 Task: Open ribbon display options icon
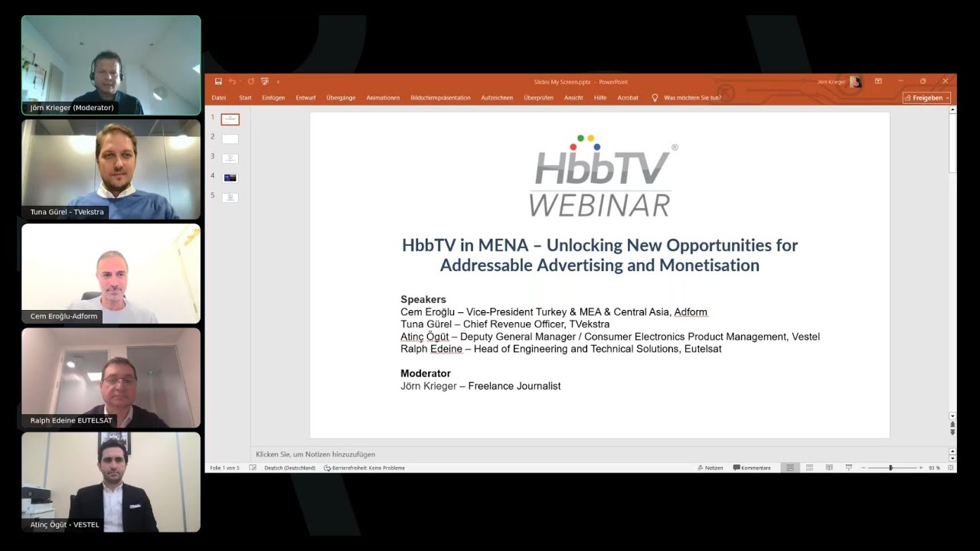(878, 81)
